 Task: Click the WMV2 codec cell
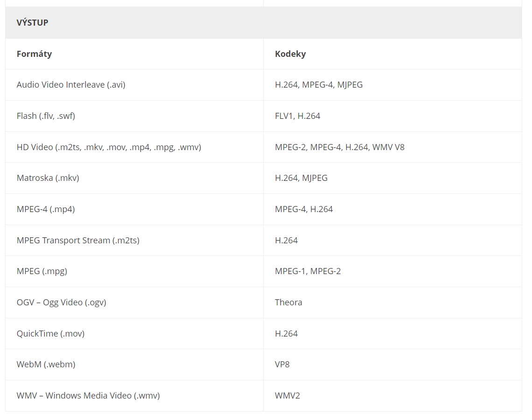tap(392, 396)
